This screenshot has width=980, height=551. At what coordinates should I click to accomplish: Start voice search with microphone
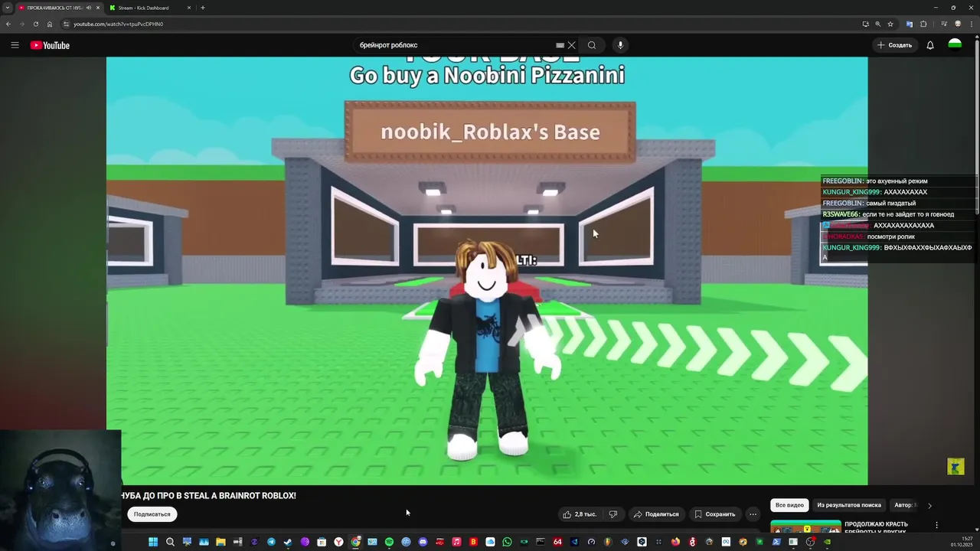(x=620, y=45)
